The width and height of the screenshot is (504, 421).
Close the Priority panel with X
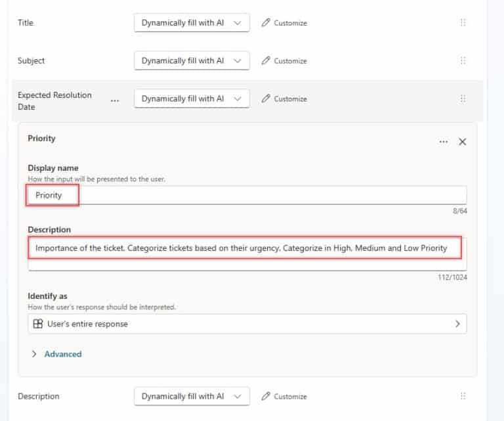coord(463,142)
